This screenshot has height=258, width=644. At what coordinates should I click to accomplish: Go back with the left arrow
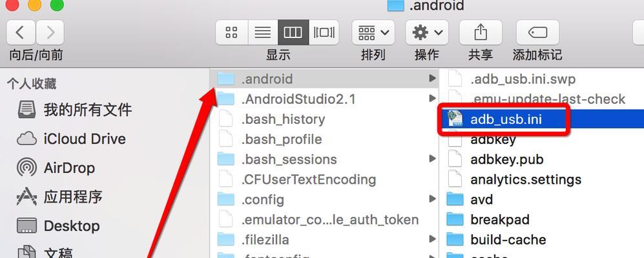point(21,32)
